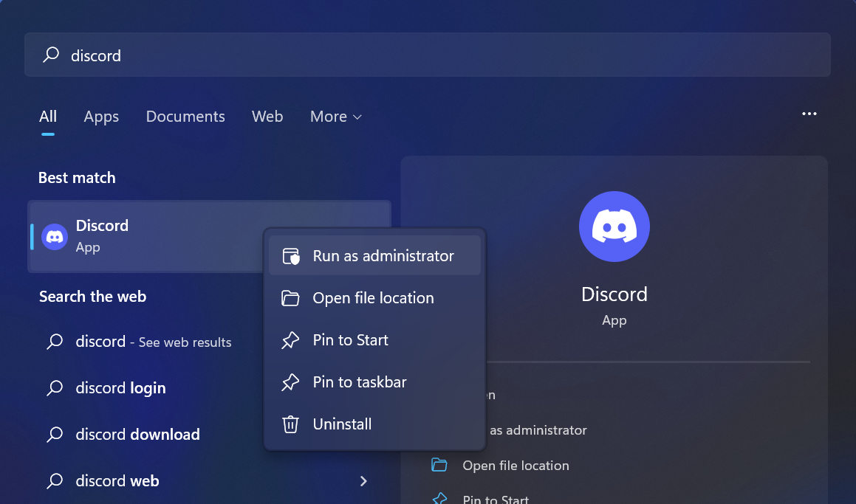
Task: Click the magnifier icon in the search box
Action: click(51, 55)
